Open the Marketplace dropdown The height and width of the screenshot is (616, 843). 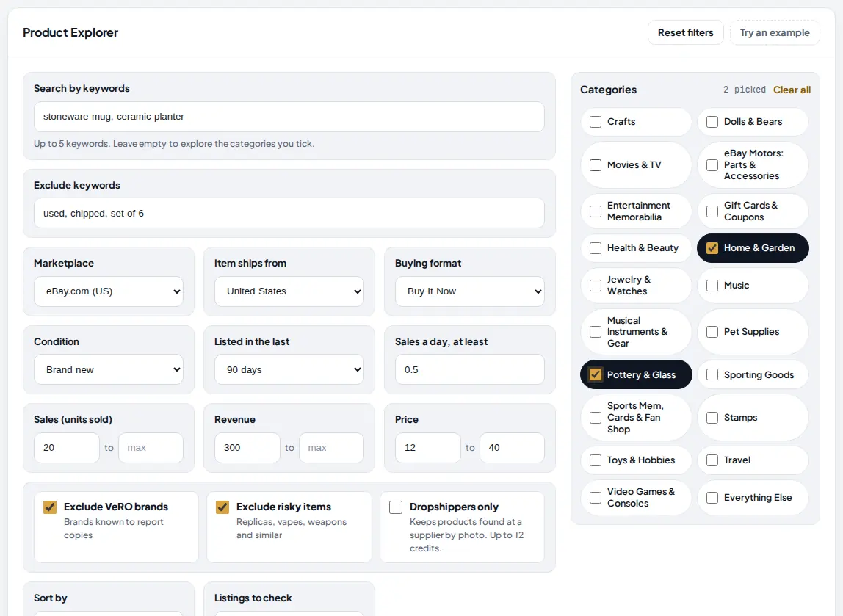pos(109,291)
